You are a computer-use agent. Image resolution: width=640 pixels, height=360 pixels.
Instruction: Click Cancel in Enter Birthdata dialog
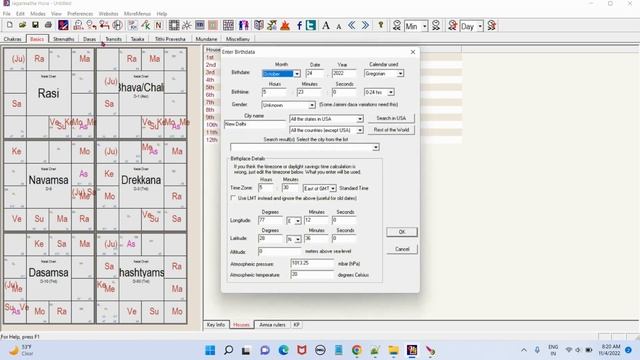pyautogui.click(x=402, y=249)
